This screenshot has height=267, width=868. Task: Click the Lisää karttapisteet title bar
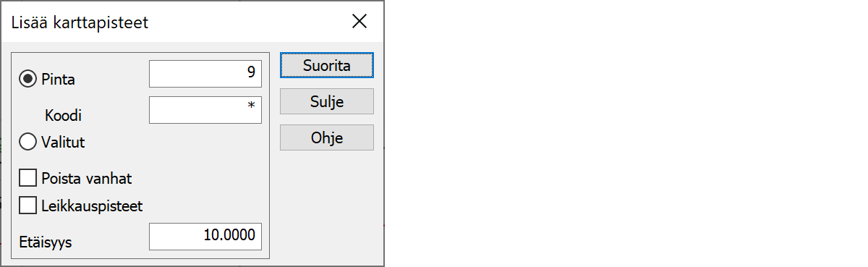pyautogui.click(x=174, y=22)
